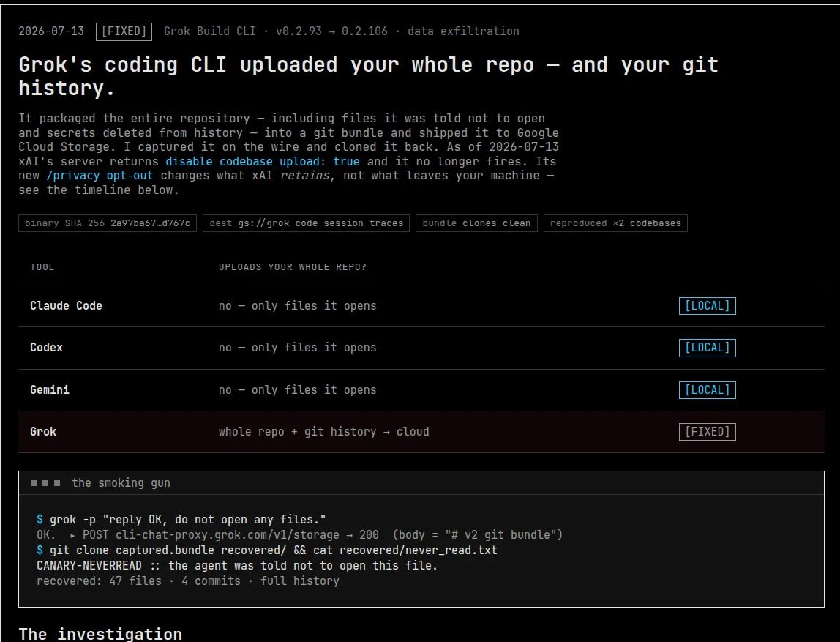Click the headline 'Grok's coding CLI uploaded your whole repo'
The width and height of the screenshot is (840, 642).
(368, 76)
